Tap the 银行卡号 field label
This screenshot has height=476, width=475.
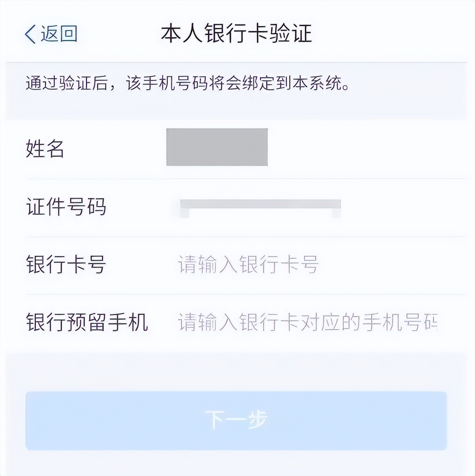(x=65, y=264)
